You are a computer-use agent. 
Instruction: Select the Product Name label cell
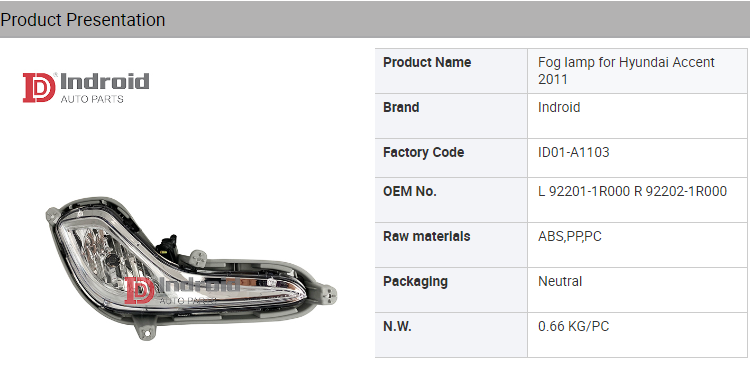pos(451,71)
